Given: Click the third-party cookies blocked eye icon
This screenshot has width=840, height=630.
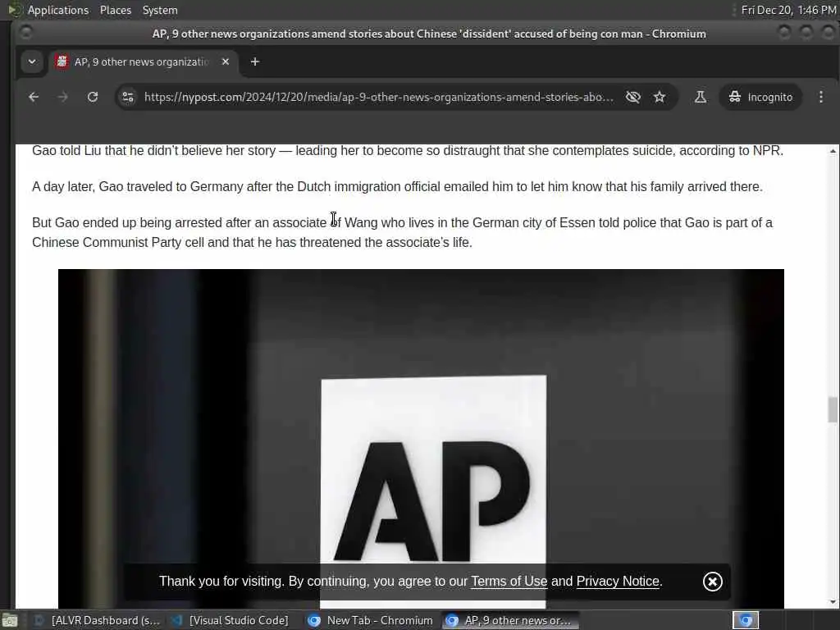Looking at the screenshot, I should 633,97.
